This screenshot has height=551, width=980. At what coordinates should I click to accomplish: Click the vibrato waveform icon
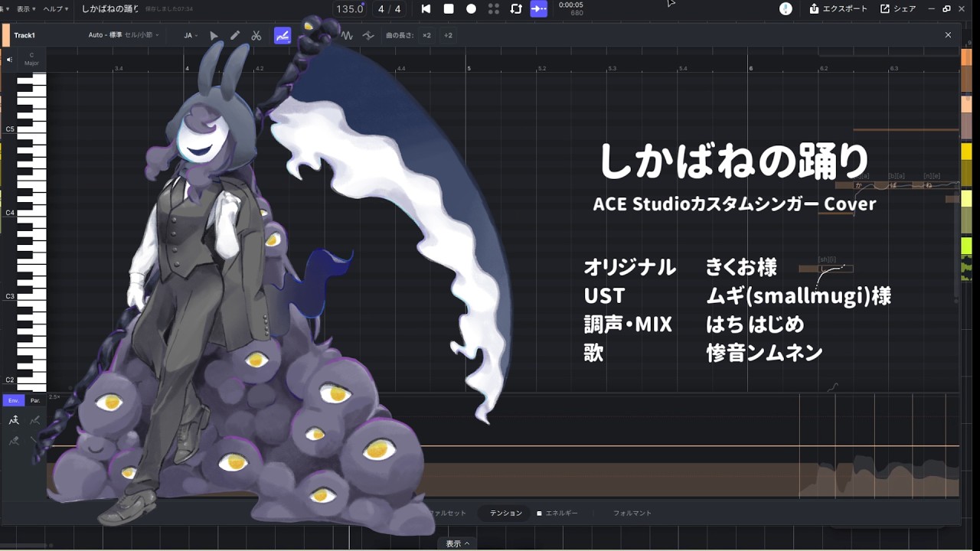347,35
